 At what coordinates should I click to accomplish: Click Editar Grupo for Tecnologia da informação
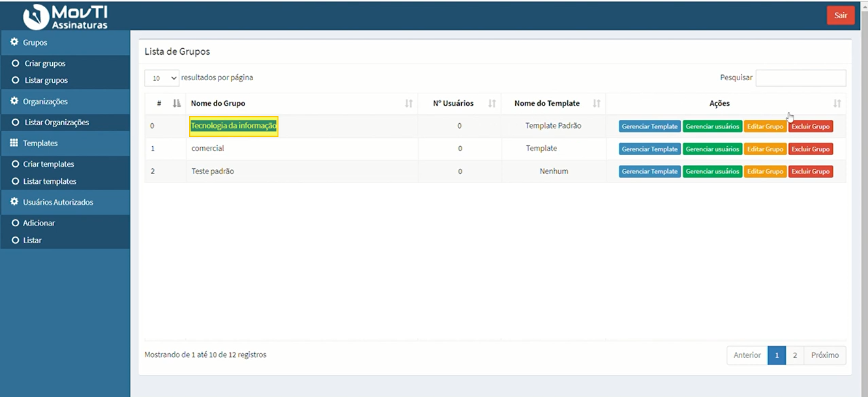[765, 126]
